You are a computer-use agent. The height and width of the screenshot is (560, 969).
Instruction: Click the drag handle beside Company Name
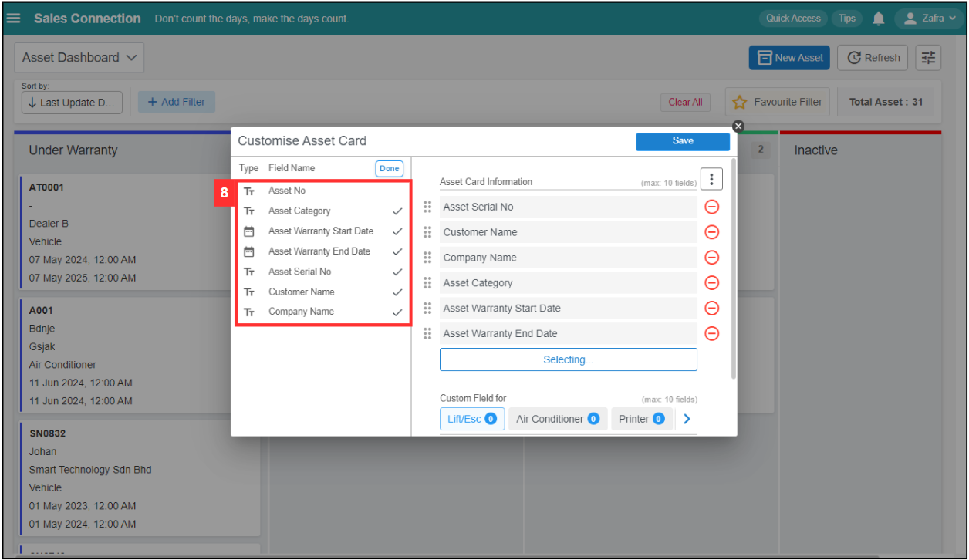pyautogui.click(x=427, y=258)
